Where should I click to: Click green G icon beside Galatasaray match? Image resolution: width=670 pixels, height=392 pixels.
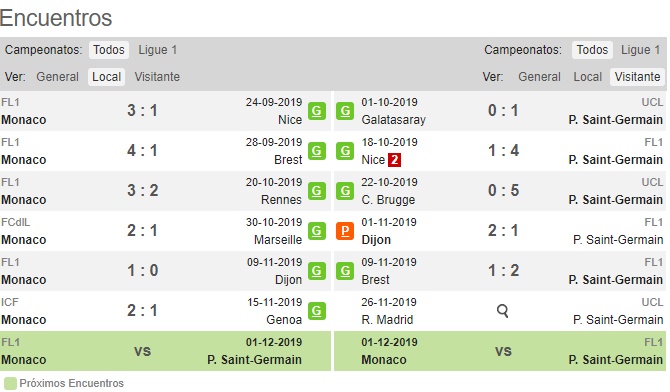click(x=344, y=111)
